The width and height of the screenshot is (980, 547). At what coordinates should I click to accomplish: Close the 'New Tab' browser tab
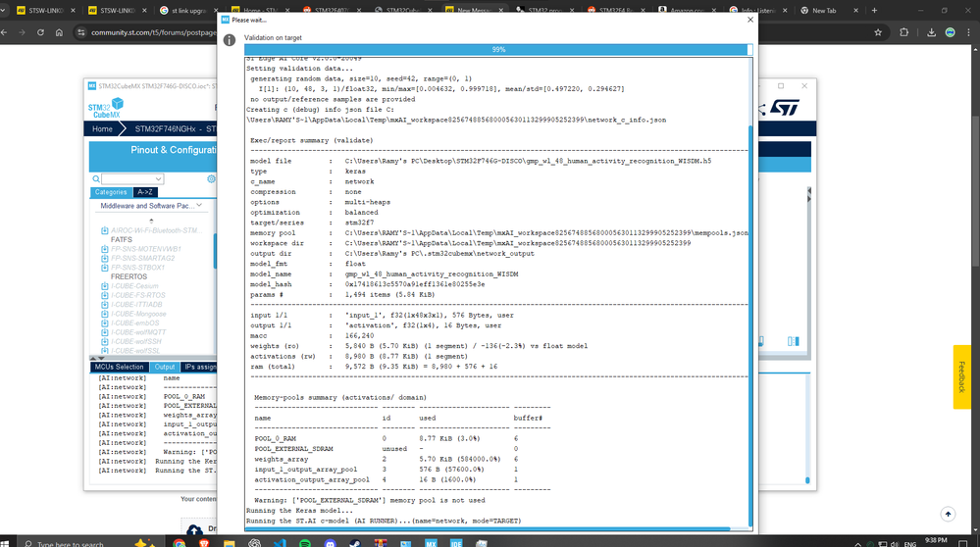(x=855, y=11)
